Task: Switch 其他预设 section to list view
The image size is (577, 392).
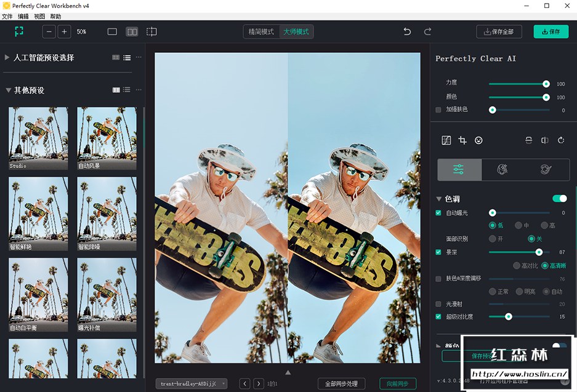Action: (127, 89)
